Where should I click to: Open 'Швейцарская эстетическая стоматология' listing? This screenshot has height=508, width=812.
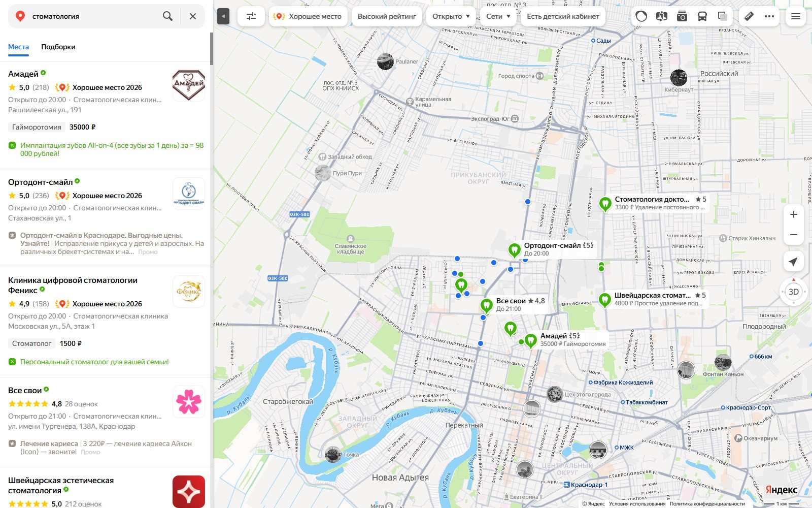[x=61, y=486]
